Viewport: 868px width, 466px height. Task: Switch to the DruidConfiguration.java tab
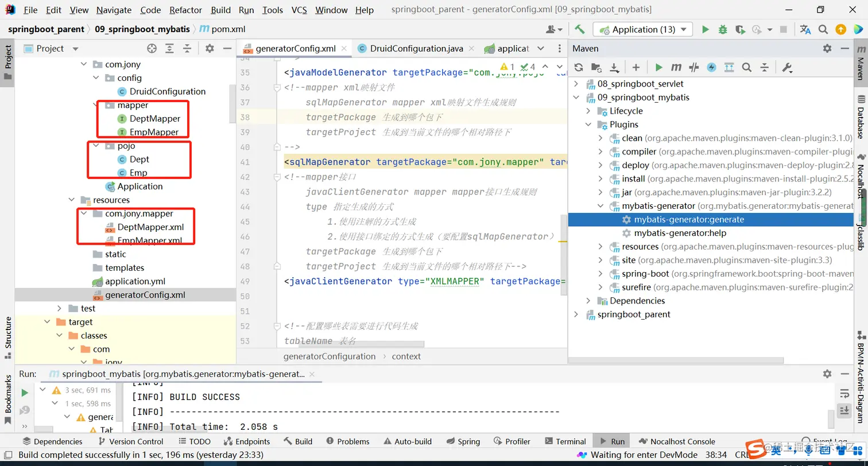tap(416, 49)
